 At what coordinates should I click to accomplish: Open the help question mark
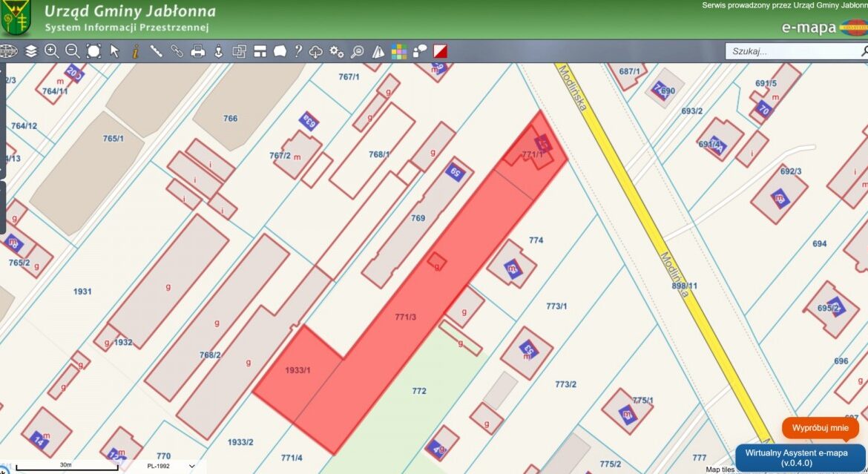tap(298, 51)
